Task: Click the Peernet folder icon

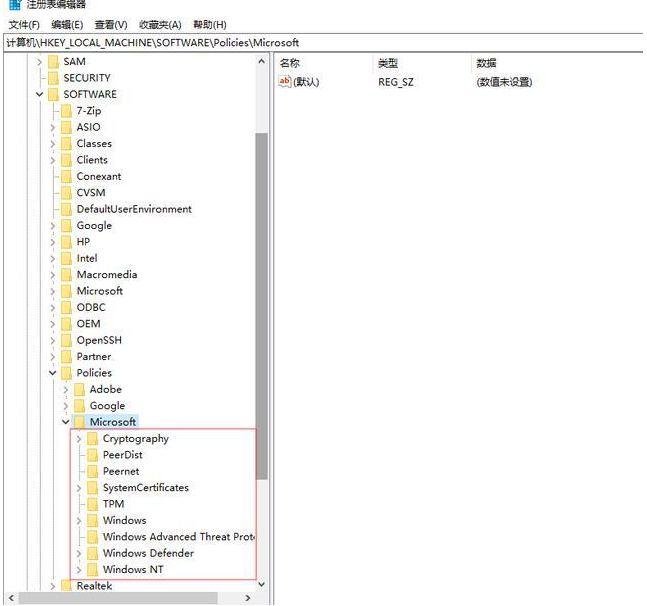Action: coord(93,472)
